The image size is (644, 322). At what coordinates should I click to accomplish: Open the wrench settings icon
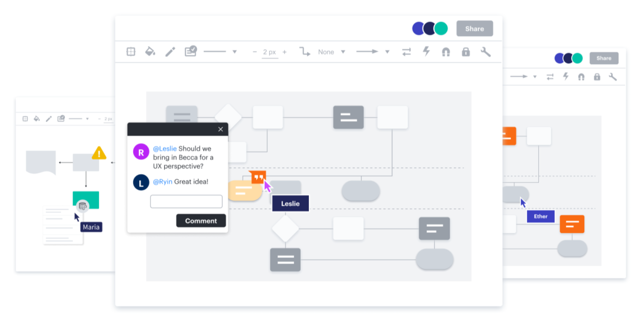tap(486, 52)
